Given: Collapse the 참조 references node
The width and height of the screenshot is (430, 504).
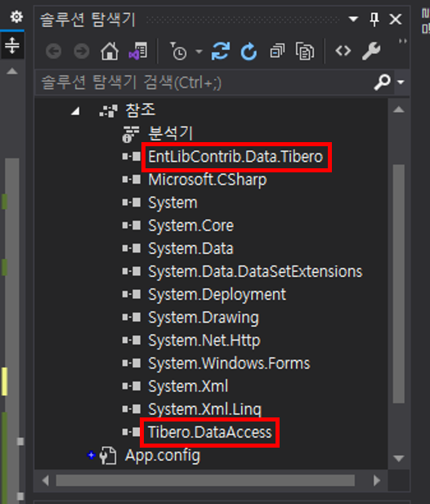Looking at the screenshot, I should 75,111.
